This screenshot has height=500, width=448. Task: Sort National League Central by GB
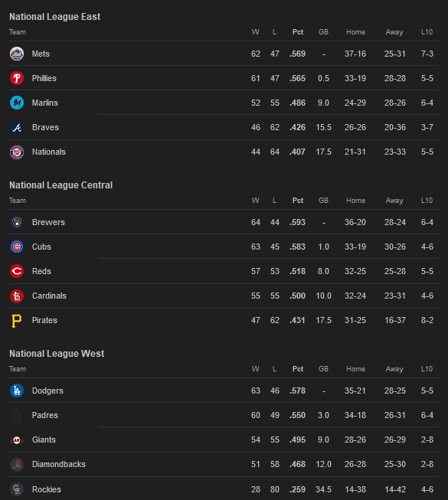click(323, 201)
